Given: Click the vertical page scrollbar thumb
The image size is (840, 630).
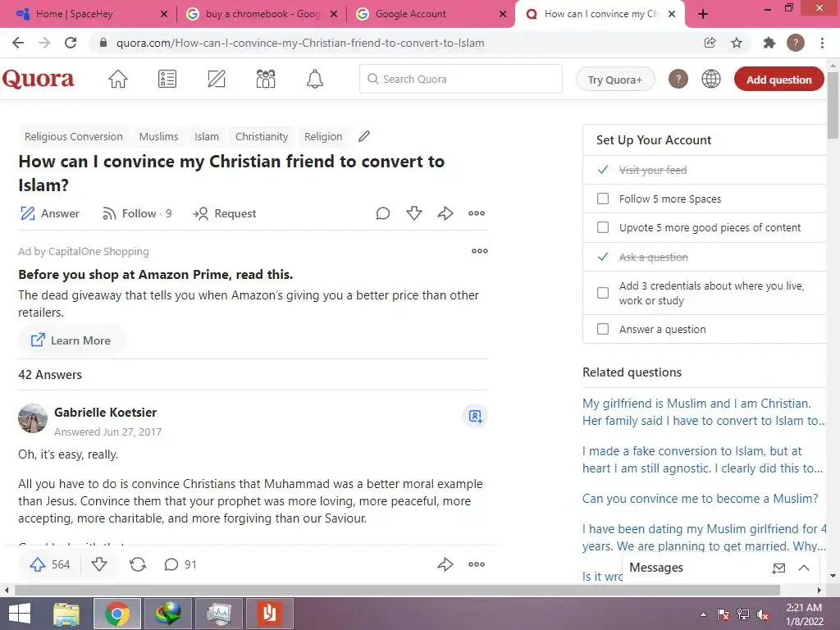Looking at the screenshot, I should pos(833,105).
